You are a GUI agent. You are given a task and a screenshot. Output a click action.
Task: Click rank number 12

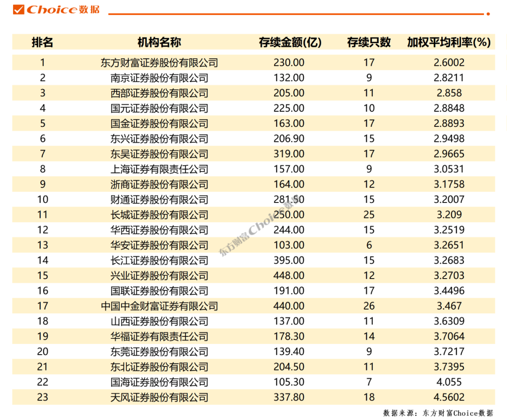pyautogui.click(x=42, y=230)
